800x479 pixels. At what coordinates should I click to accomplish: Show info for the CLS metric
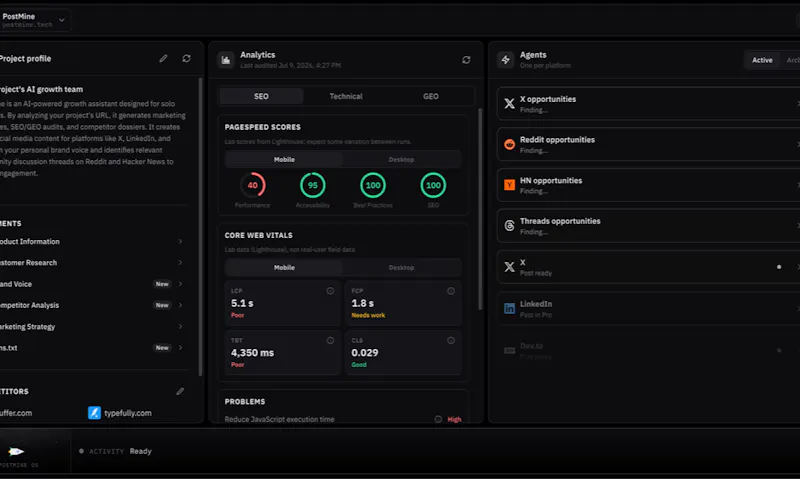point(451,341)
